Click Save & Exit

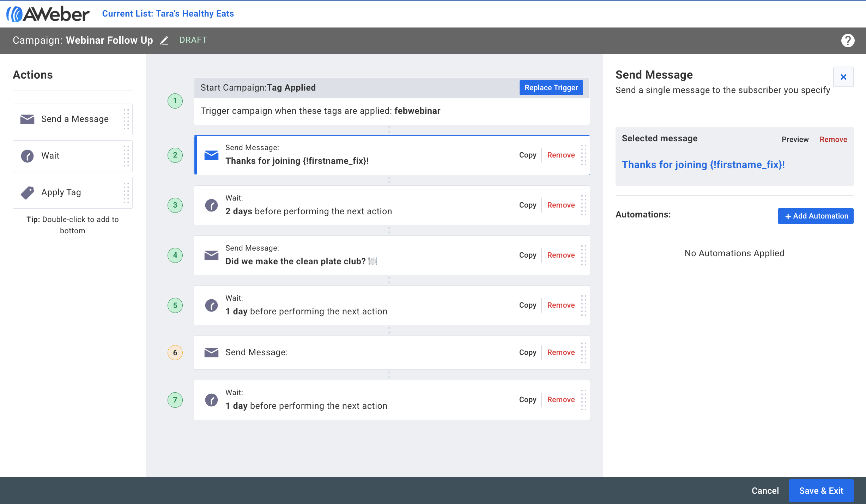click(821, 491)
